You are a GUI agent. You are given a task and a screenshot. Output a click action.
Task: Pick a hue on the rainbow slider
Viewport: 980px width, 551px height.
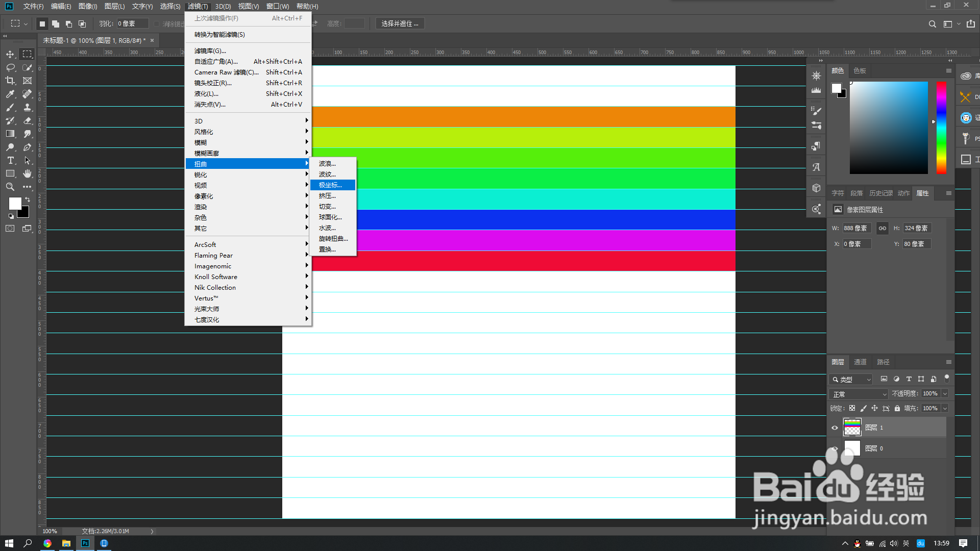point(941,128)
